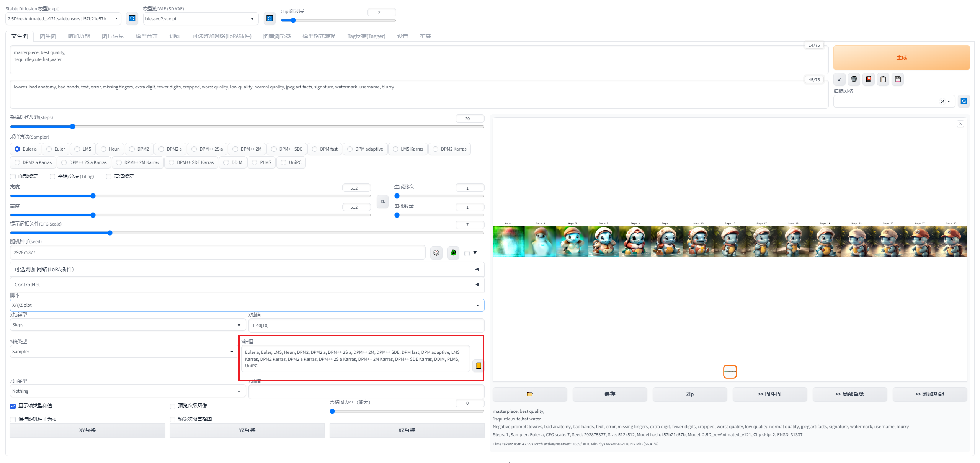Click the XY互换 button
Screen dimensions: 980x463
(x=87, y=430)
